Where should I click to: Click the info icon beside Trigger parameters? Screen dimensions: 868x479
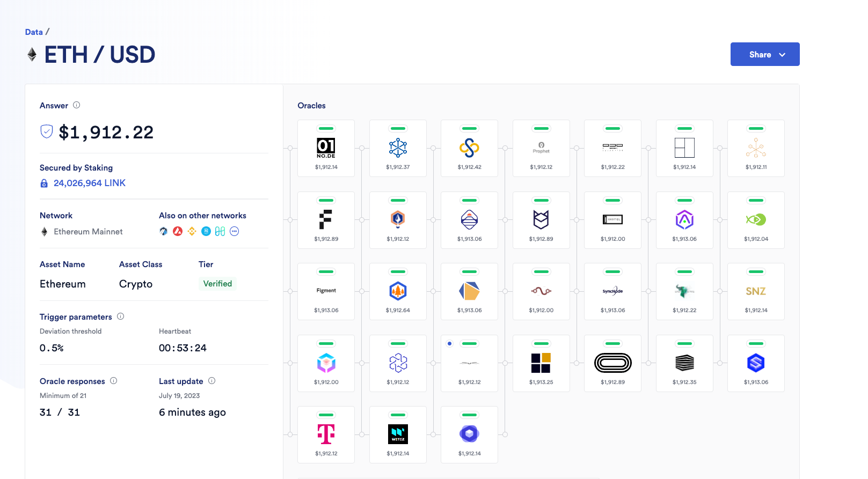pyautogui.click(x=121, y=316)
